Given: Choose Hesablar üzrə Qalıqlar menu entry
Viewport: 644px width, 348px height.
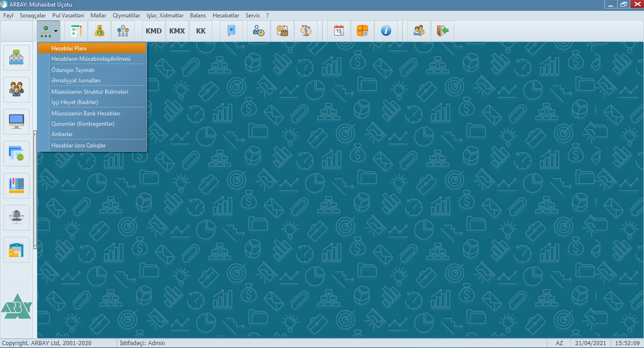Looking at the screenshot, I should point(92,145).
